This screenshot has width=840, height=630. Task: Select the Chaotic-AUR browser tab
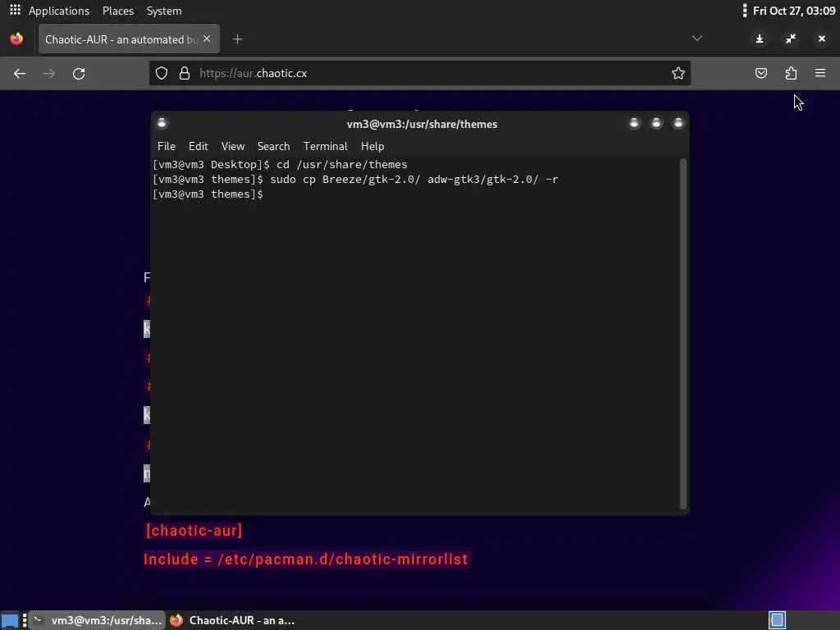tap(129, 39)
